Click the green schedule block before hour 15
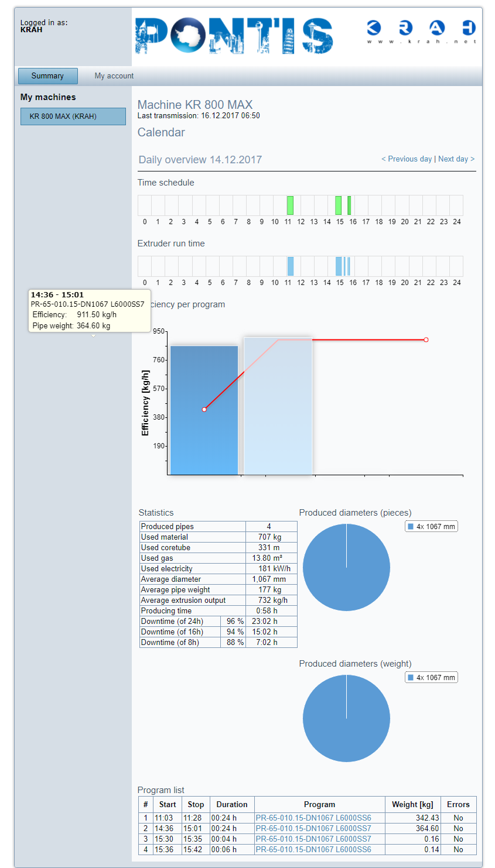This screenshot has height=868, width=495. [x=338, y=205]
